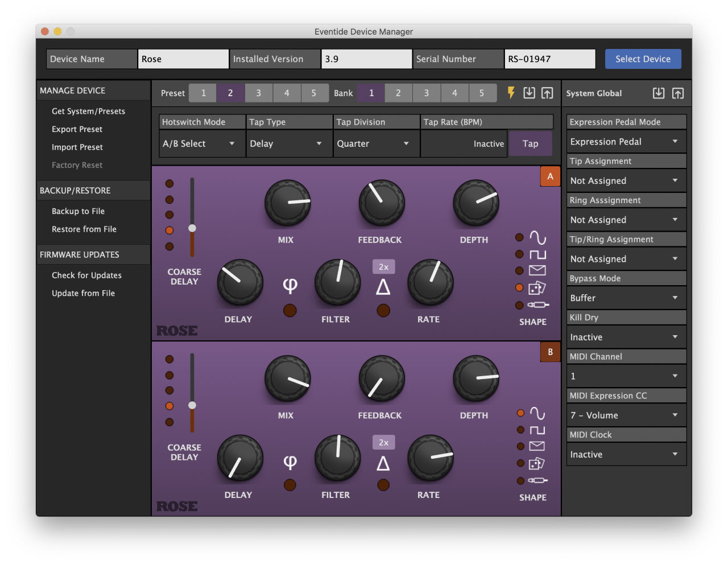This screenshot has width=728, height=564.
Task: Click the preset upload arrow icon
Action: [547, 93]
